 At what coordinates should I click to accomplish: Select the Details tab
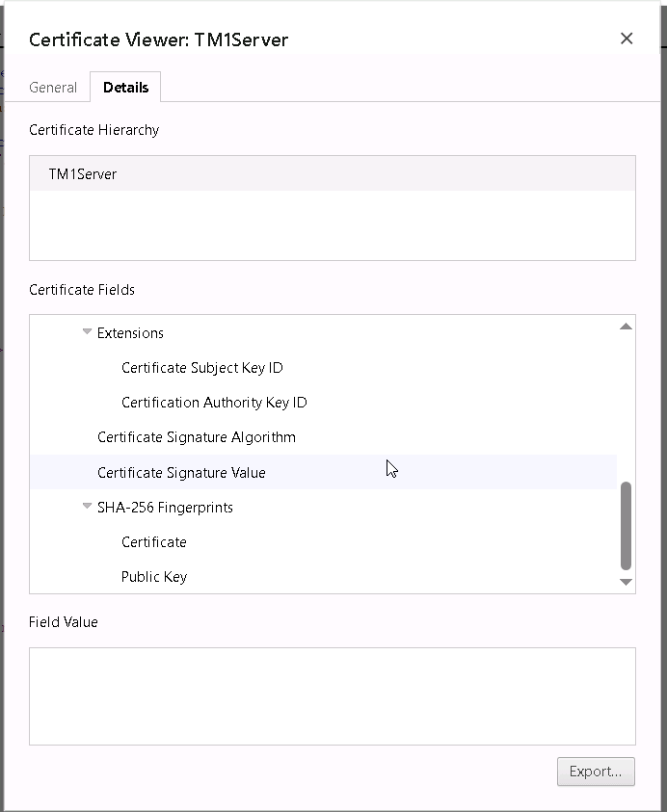(x=125, y=87)
